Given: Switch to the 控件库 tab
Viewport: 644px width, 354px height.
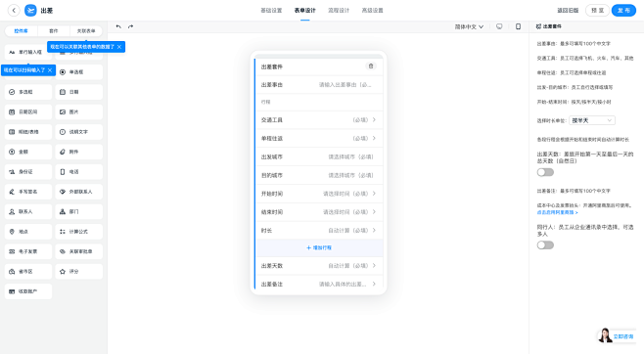Looking at the screenshot, I should (x=21, y=30).
